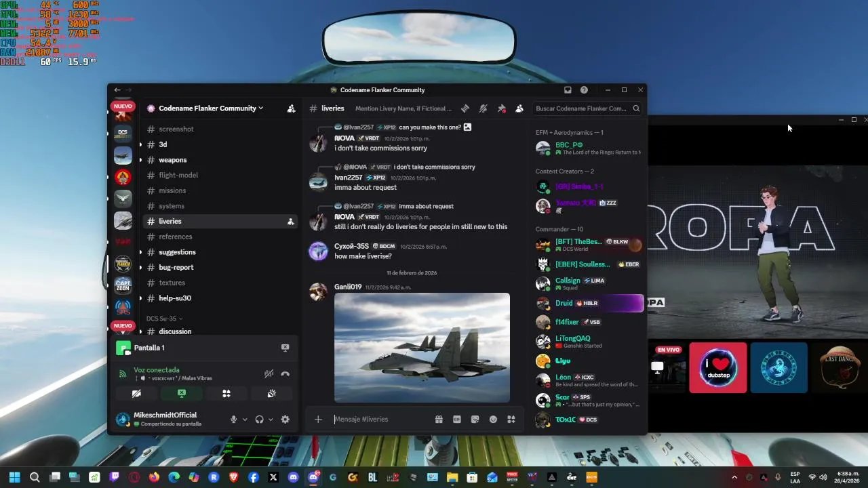The height and width of the screenshot is (488, 868).
Task: Open member Druid in member list
Action: [x=587, y=303]
